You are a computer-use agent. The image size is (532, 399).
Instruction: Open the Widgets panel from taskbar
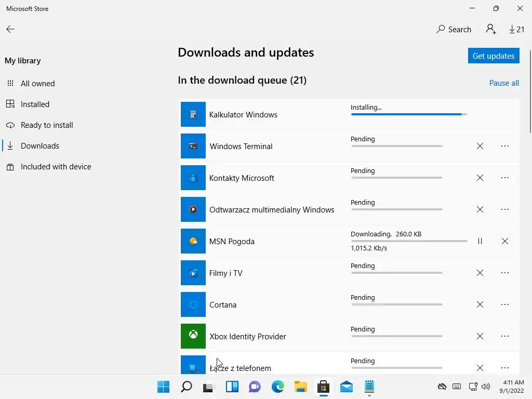click(x=232, y=387)
